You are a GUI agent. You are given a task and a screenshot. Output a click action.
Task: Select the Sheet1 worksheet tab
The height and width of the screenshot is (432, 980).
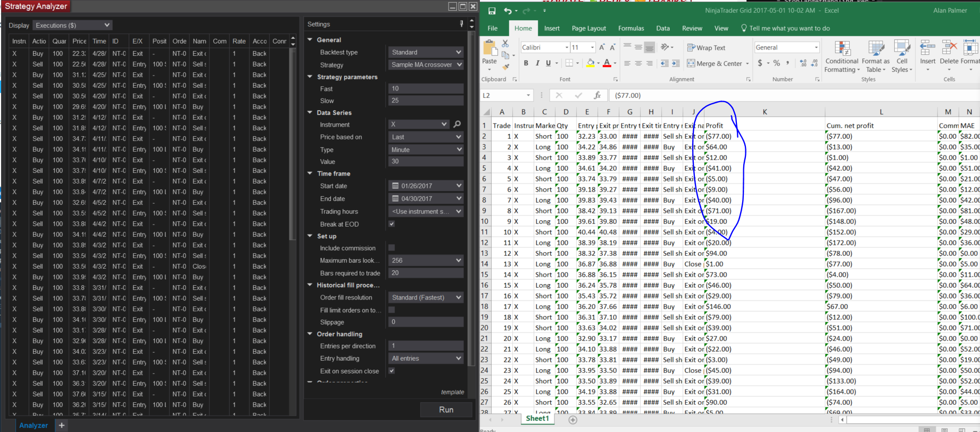[537, 419]
